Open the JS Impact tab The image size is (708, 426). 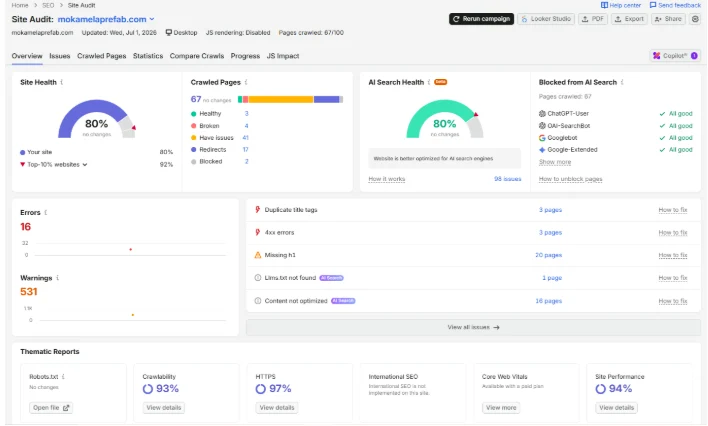pyautogui.click(x=283, y=56)
